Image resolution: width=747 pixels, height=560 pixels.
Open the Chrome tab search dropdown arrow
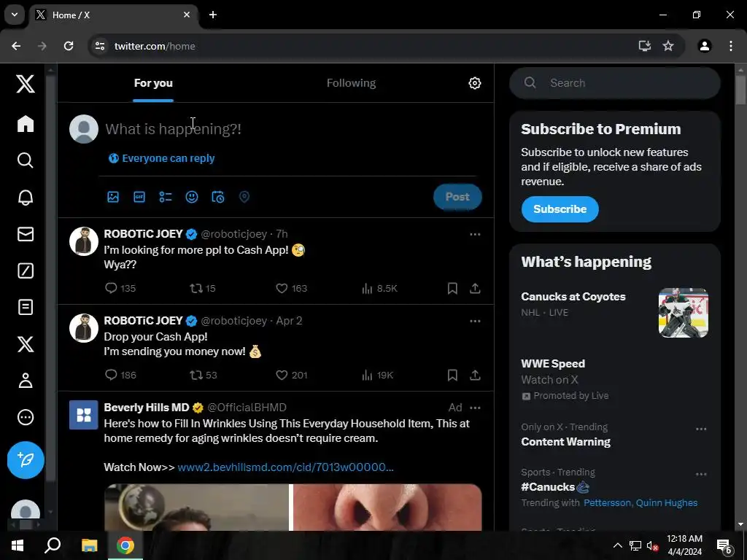tap(15, 15)
